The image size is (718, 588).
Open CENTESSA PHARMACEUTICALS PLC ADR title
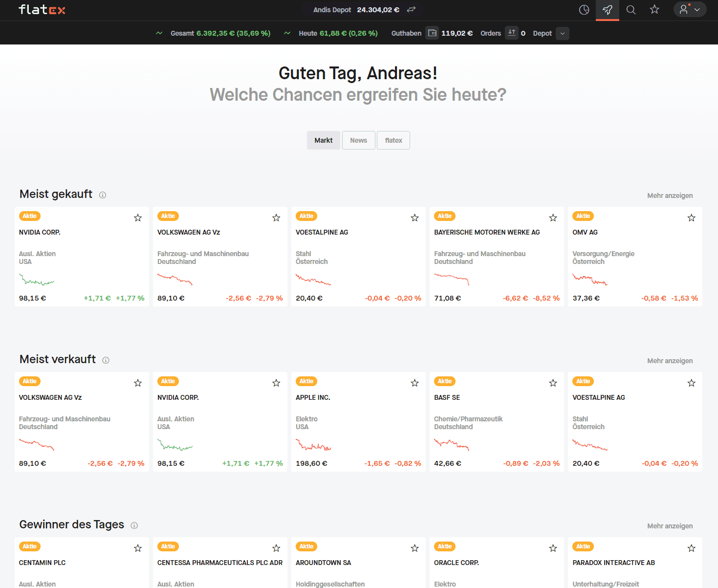(220, 563)
